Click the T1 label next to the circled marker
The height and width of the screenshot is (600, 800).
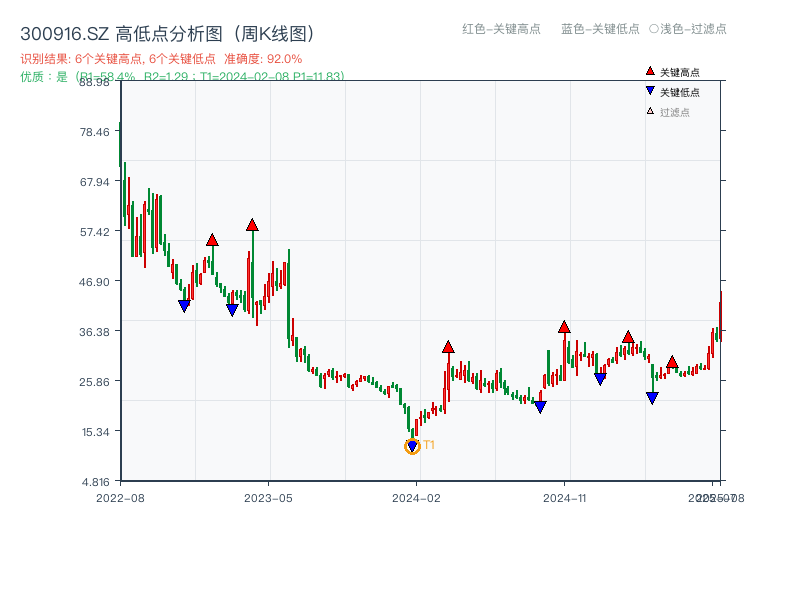pyautogui.click(x=428, y=443)
